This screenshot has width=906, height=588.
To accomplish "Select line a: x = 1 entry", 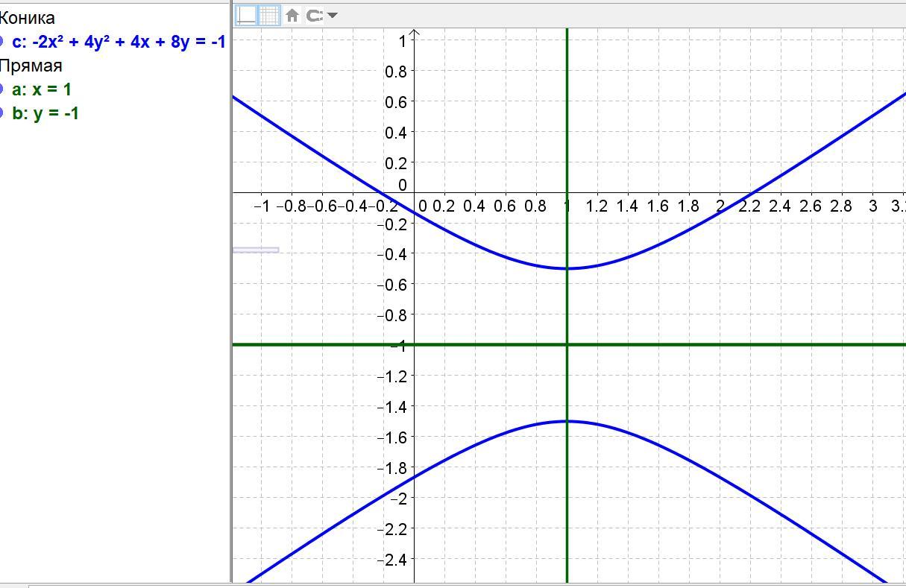I will click(x=42, y=89).
